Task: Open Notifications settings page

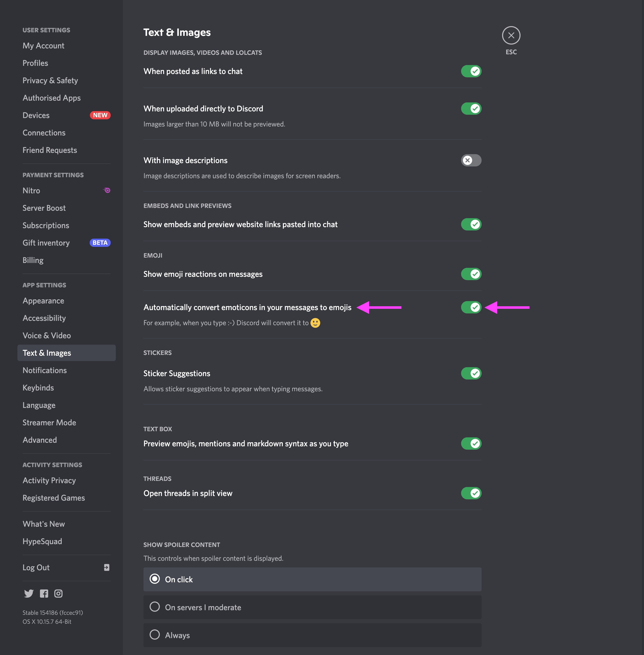Action: tap(44, 370)
